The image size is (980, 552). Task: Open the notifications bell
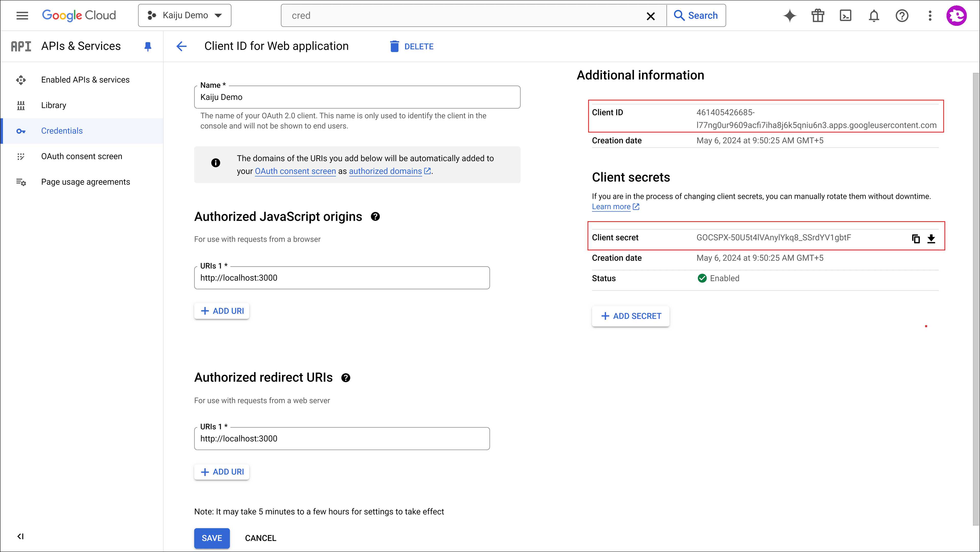(x=874, y=16)
